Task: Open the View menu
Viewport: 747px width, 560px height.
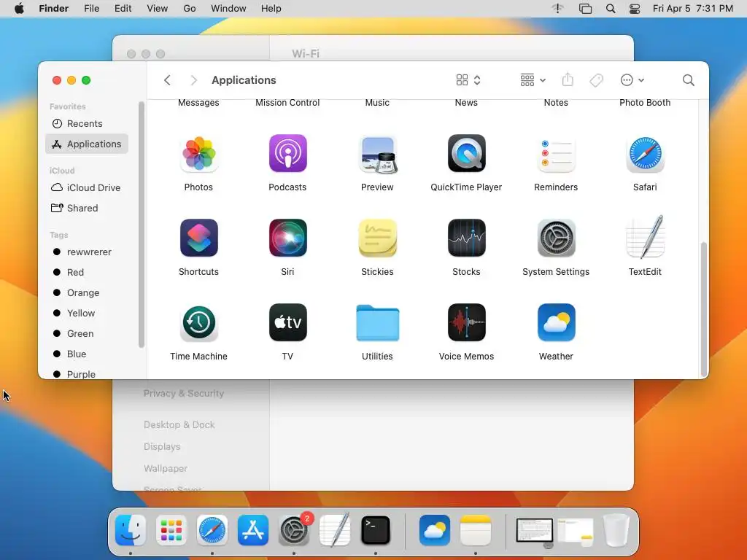Action: point(158,9)
